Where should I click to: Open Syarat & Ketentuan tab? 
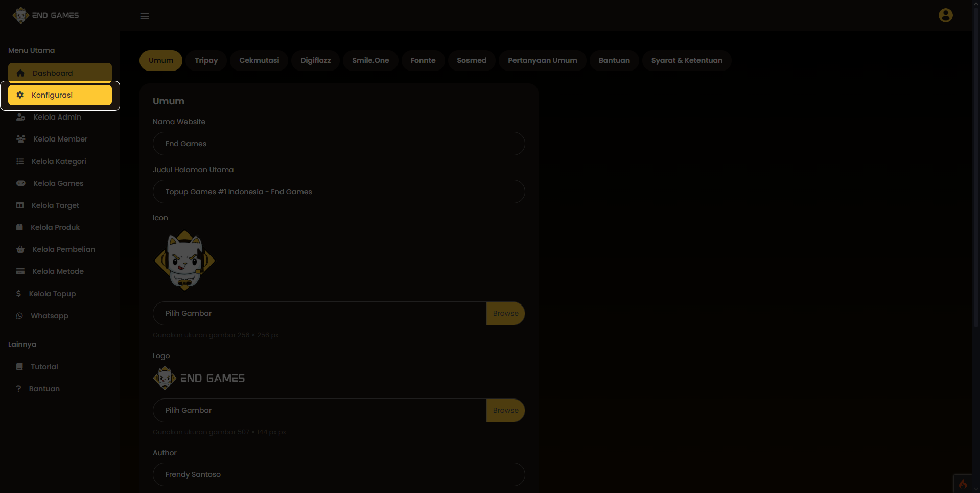(687, 60)
